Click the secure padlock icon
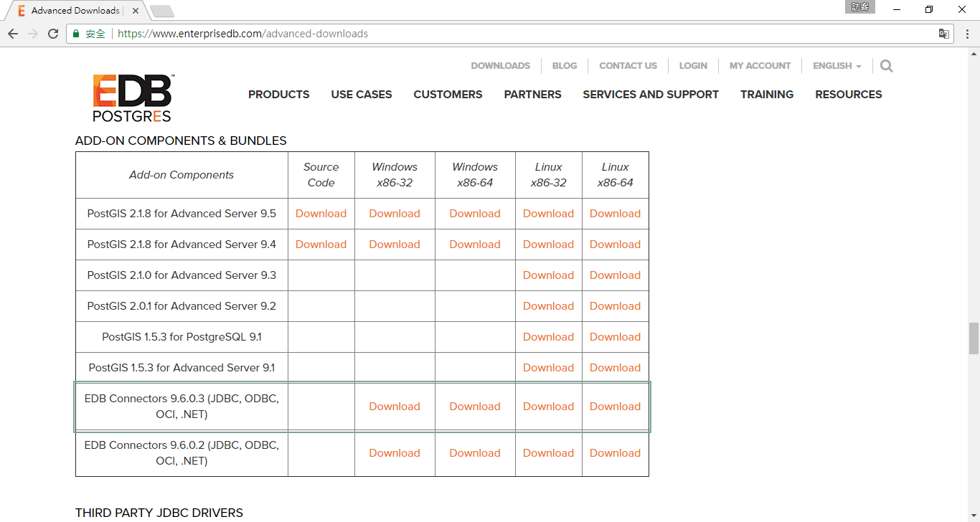This screenshot has height=522, width=980. point(76,34)
